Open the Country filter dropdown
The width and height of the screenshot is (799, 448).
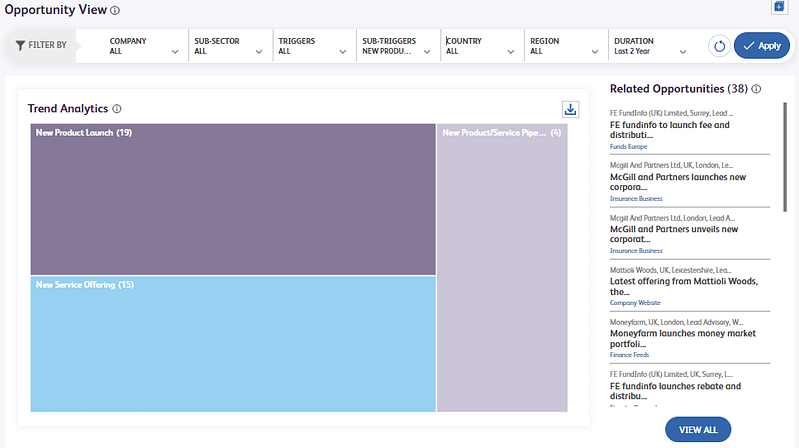[481, 46]
